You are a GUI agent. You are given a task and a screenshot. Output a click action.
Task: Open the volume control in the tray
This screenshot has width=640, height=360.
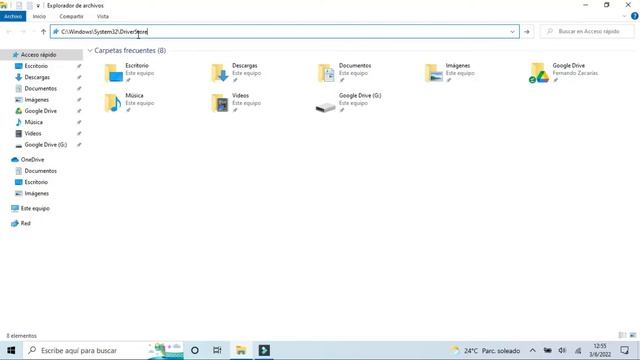[x=562, y=350]
